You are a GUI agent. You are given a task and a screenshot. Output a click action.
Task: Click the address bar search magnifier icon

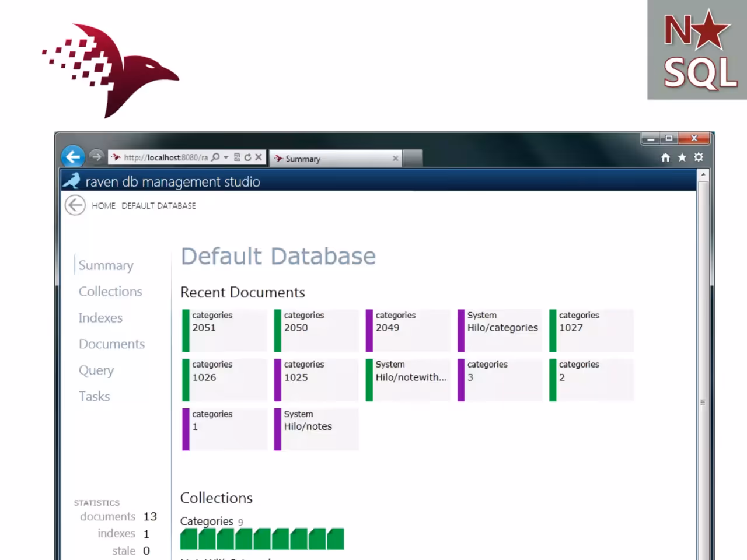pyautogui.click(x=215, y=157)
